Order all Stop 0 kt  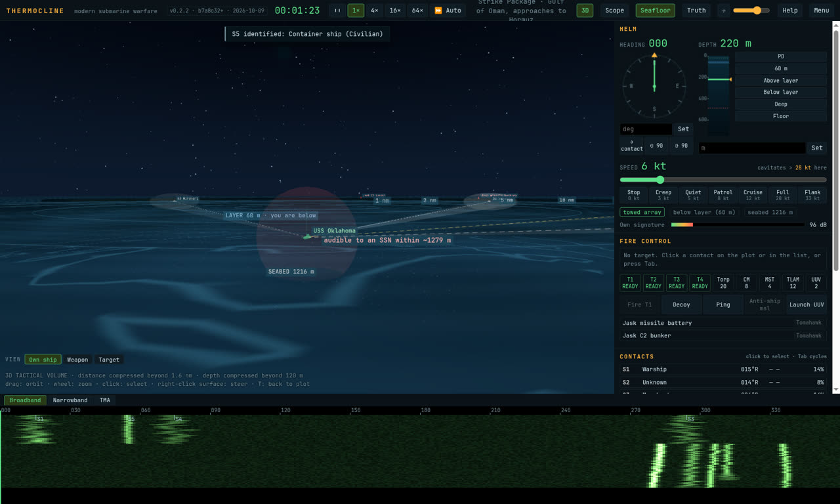click(633, 195)
